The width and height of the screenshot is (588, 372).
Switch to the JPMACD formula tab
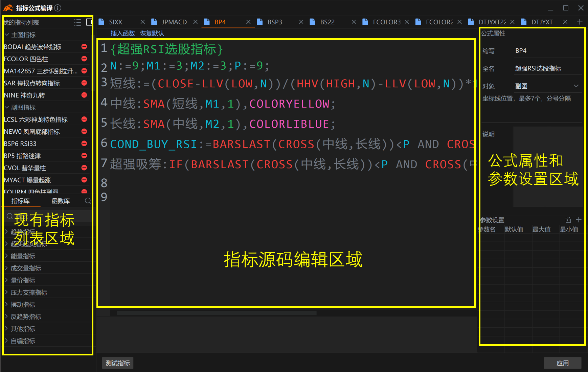click(x=174, y=22)
